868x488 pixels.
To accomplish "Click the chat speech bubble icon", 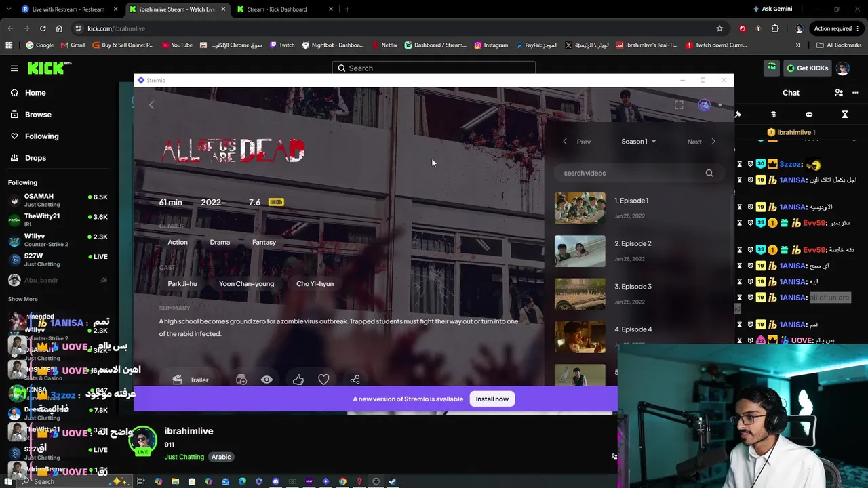I will [809, 115].
